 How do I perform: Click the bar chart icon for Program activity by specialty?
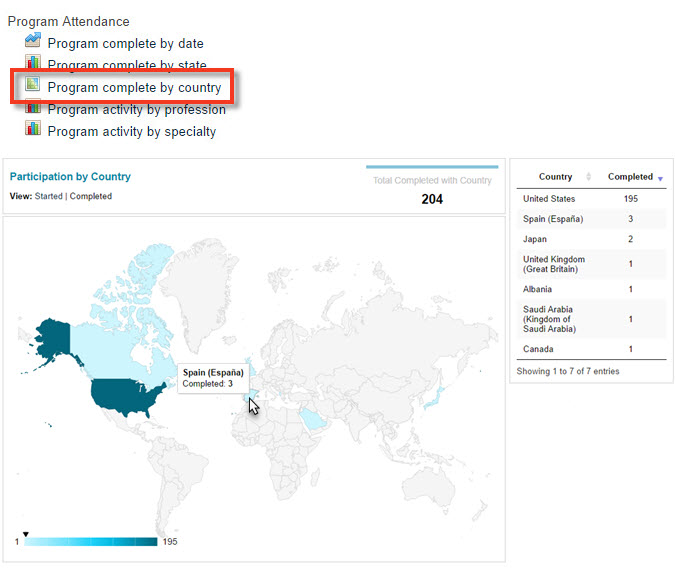pos(33,128)
